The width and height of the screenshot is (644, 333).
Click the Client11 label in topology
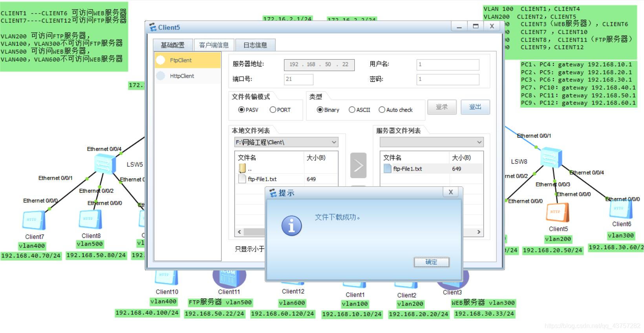pos(229,292)
